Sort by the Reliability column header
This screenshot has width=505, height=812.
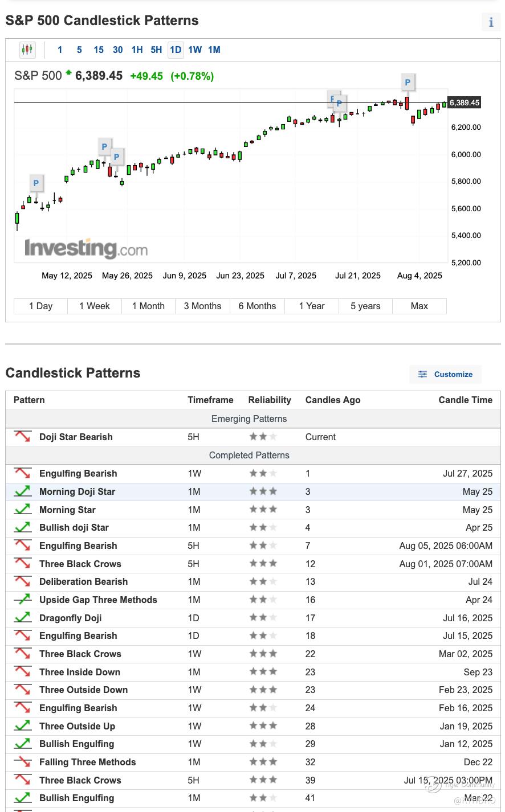[x=270, y=400]
